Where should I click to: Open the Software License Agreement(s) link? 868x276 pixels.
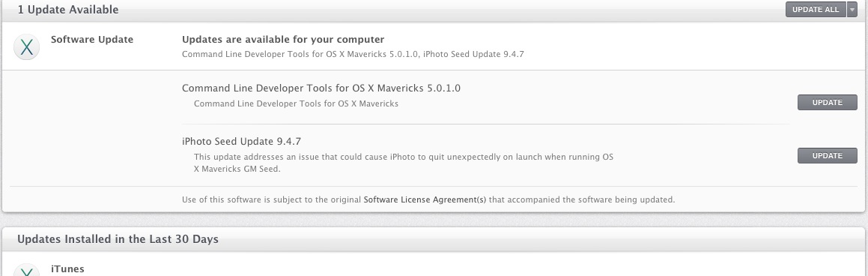(425, 199)
